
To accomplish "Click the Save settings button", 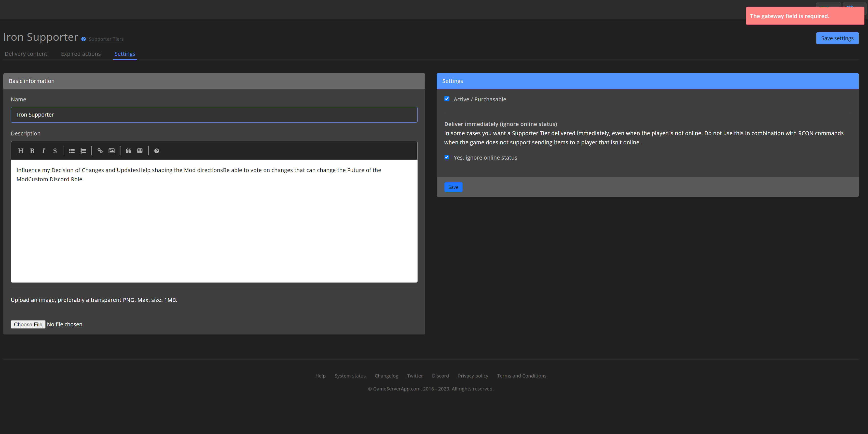I will click(837, 38).
